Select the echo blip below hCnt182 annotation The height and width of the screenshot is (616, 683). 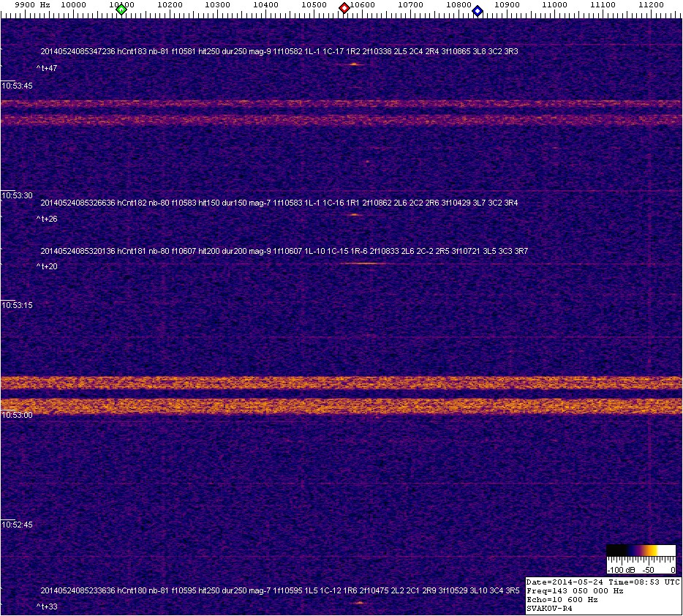355,215
